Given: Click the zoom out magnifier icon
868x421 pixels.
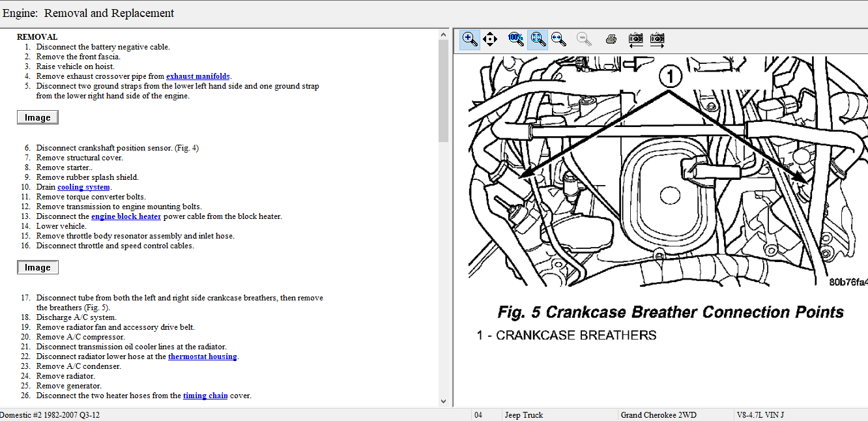Looking at the screenshot, I should (584, 39).
